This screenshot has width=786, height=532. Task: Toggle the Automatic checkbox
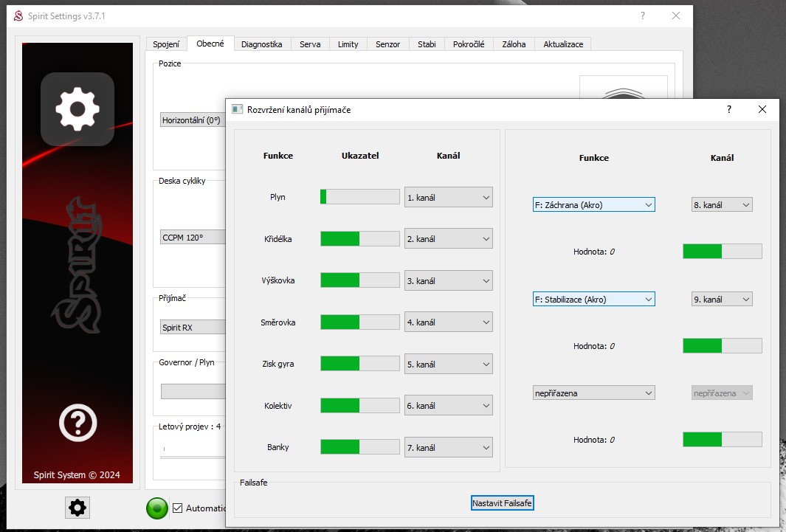point(177,508)
